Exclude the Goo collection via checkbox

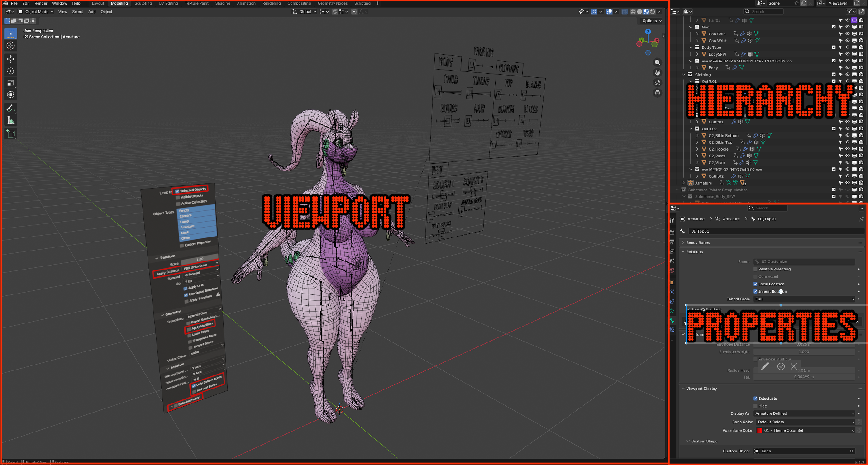(x=834, y=27)
